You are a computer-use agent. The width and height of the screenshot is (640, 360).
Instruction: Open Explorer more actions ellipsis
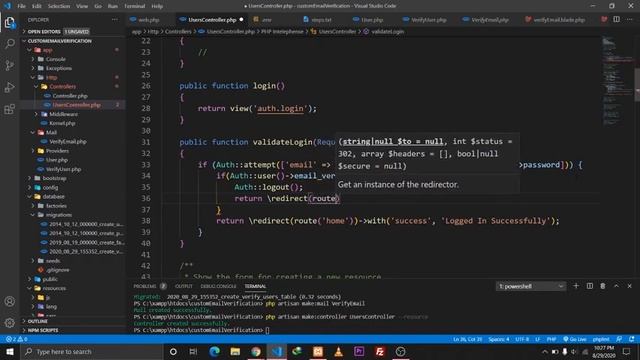[x=115, y=20]
